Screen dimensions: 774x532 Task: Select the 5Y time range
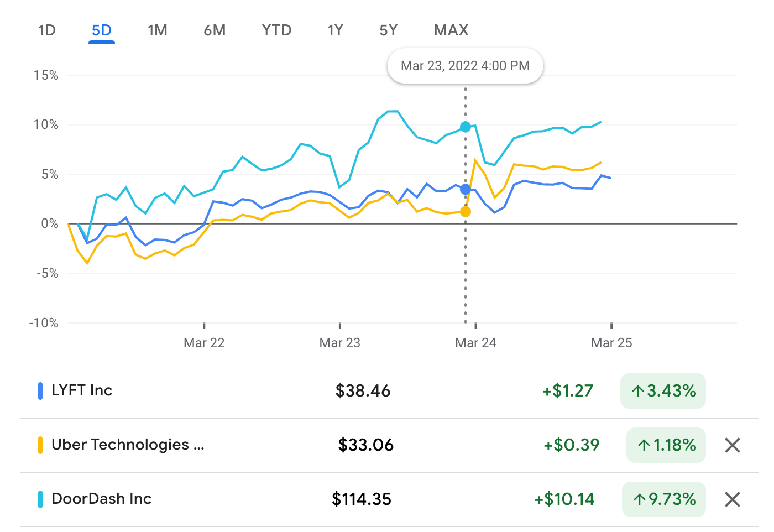(x=388, y=30)
